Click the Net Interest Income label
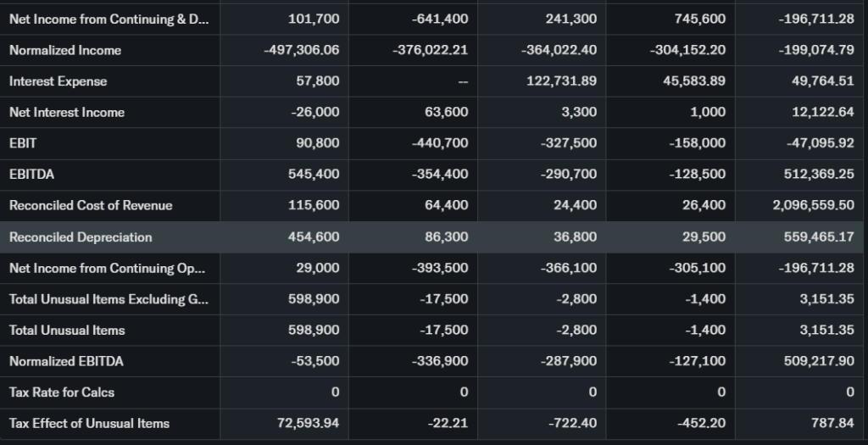This screenshot has height=445, width=868. 67,113
